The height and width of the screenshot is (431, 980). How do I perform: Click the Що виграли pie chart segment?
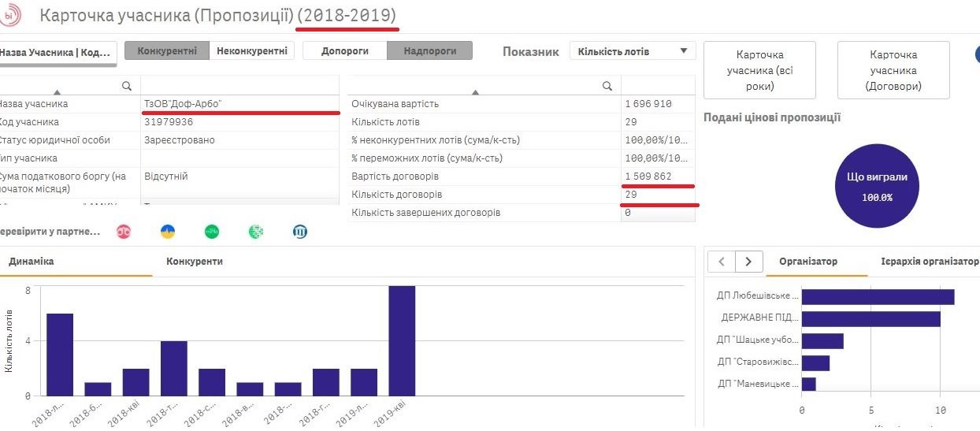click(x=877, y=187)
